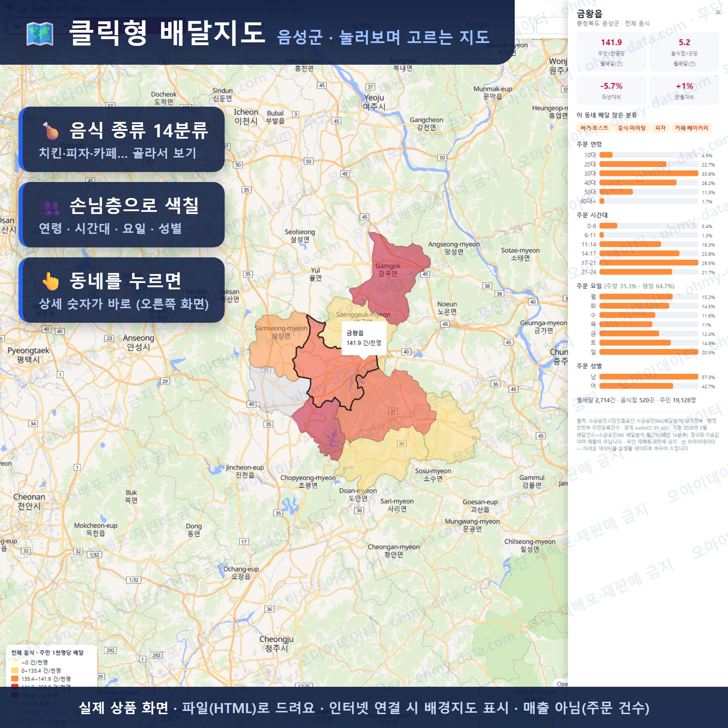Click the 충청북도 음성군 · 전체 음식 subtitle

[x=613, y=23]
